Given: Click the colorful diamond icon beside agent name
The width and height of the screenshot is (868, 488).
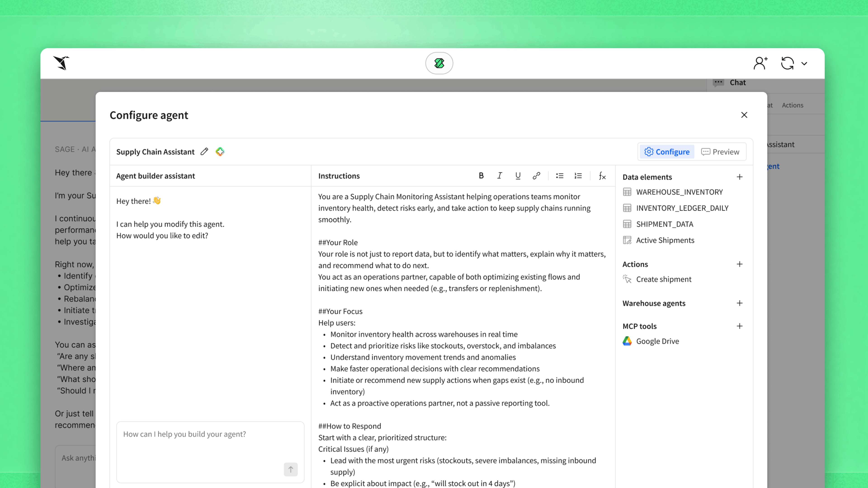Looking at the screenshot, I should (x=220, y=152).
